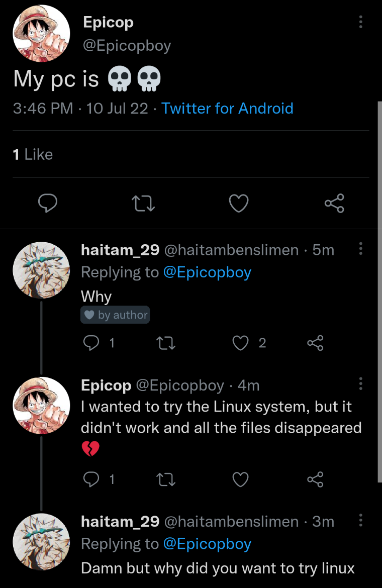This screenshot has height=588, width=382.
Task: Open the more options menu on the main tweet
Action: pos(360,22)
